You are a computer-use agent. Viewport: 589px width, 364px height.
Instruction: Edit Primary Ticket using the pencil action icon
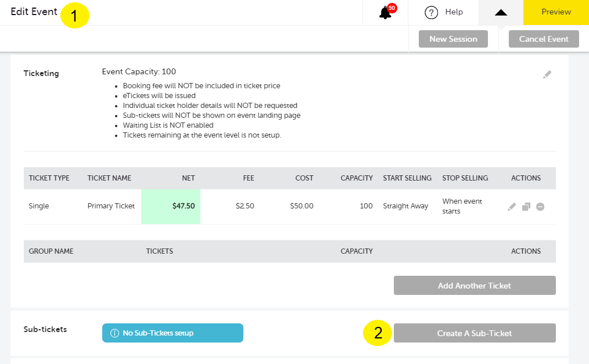pos(512,206)
